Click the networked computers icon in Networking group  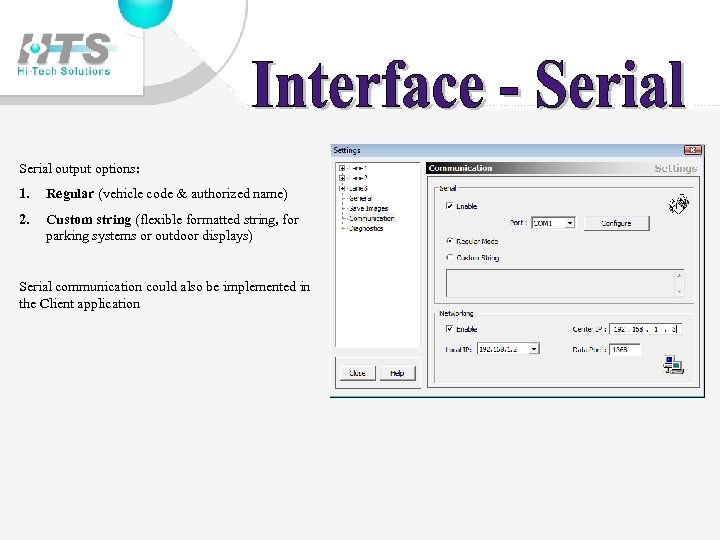click(x=674, y=365)
